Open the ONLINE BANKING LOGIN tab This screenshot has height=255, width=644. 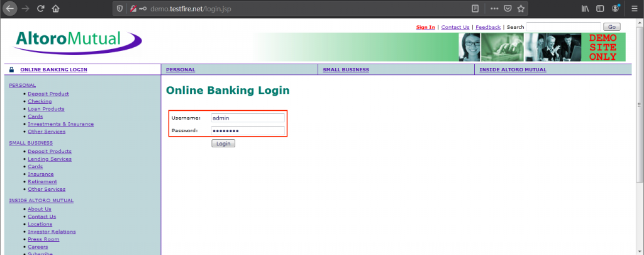pos(54,69)
